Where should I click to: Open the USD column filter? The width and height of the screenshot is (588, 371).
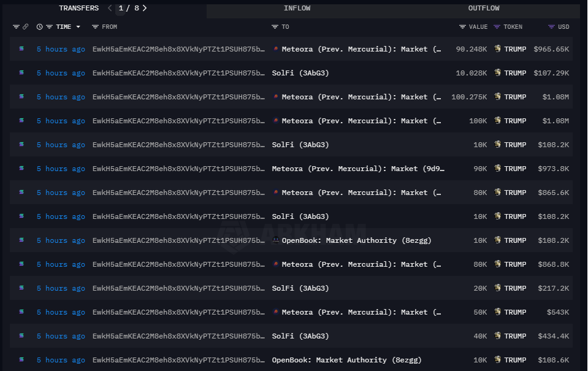pyautogui.click(x=551, y=27)
